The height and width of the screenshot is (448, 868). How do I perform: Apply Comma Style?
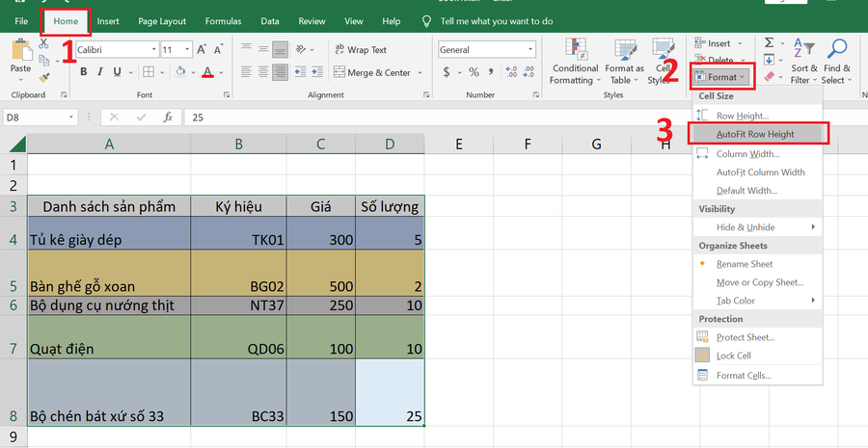pos(491,72)
